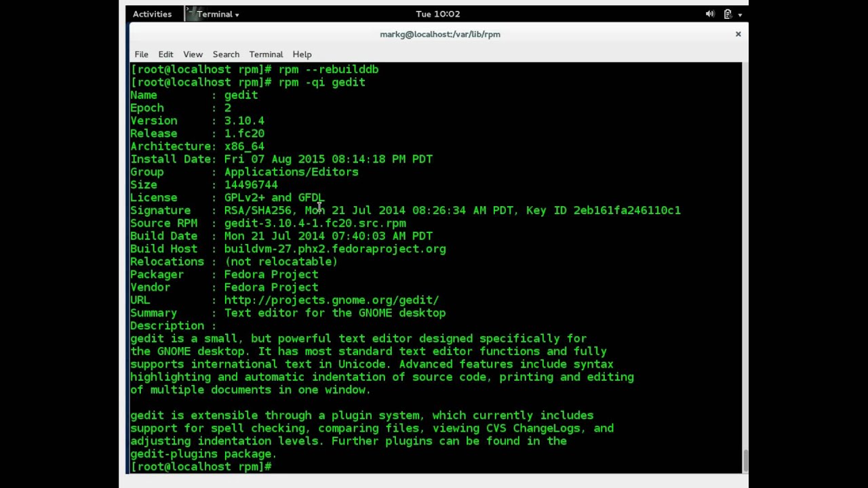868x488 pixels.
Task: Open the Activities overview
Action: (152, 14)
